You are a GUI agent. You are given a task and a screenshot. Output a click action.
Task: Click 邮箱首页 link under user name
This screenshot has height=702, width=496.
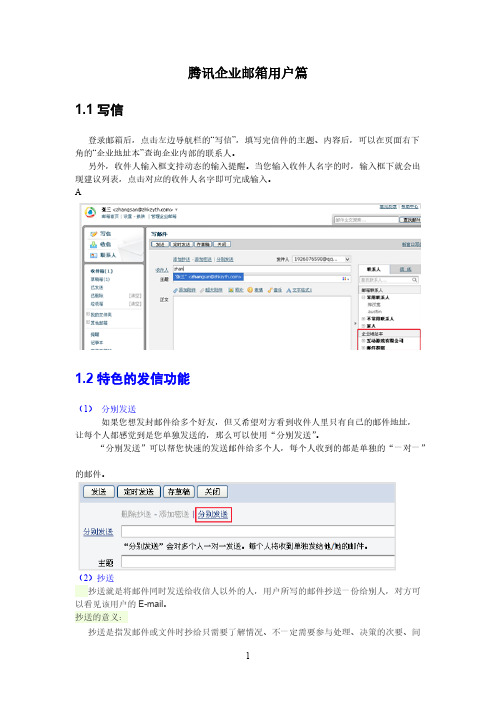click(x=110, y=216)
